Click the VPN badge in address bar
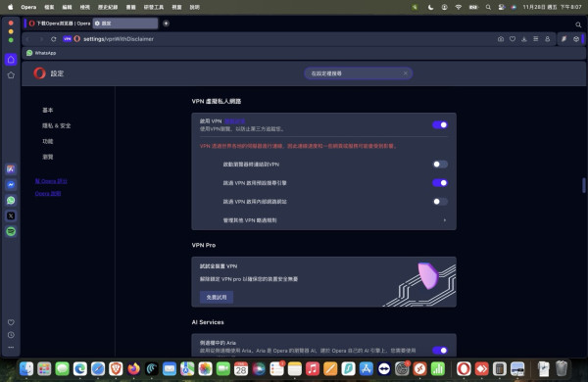 click(67, 39)
